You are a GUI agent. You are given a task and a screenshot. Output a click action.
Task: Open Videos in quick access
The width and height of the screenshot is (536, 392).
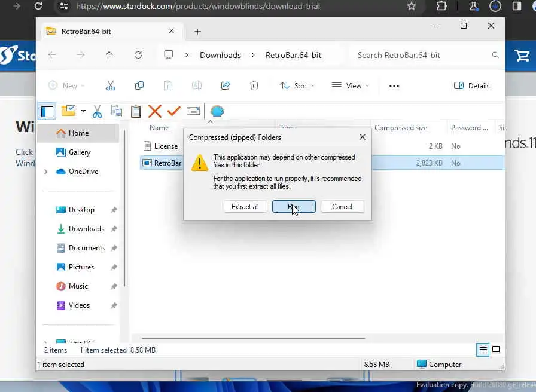78,305
